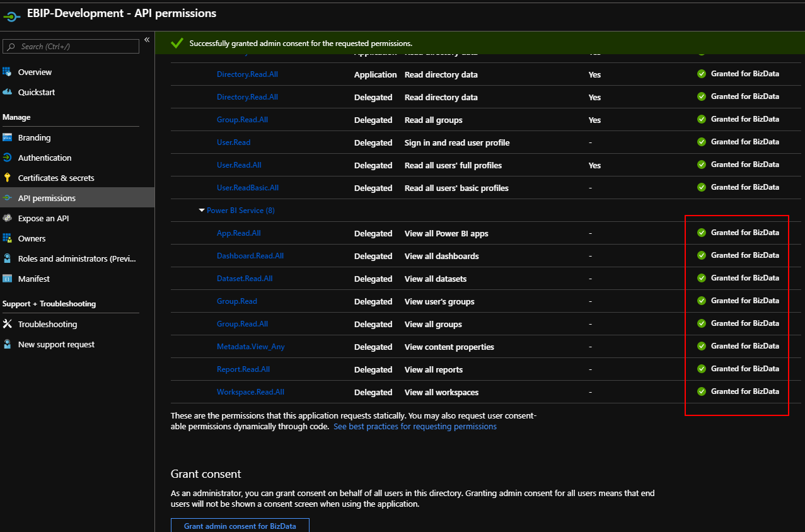
Task: Focus the Search (Ctrl+/) input field
Action: pos(71,46)
